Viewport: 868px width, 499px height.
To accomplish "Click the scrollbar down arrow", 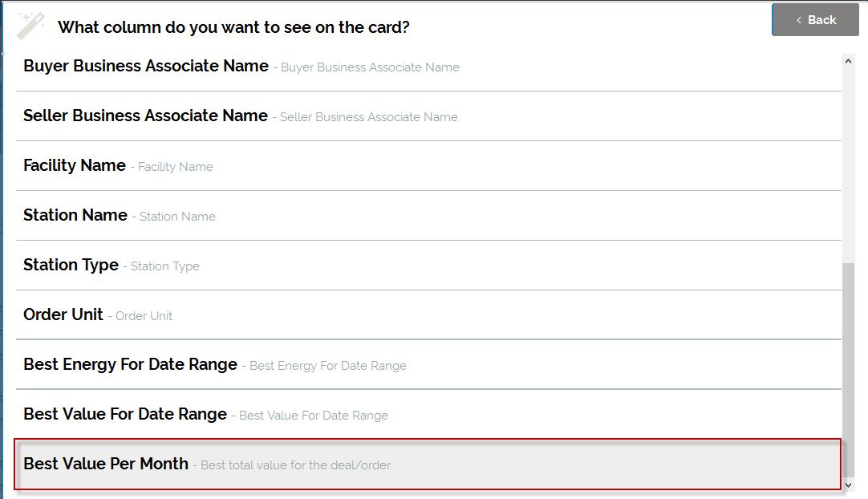I will point(849,485).
